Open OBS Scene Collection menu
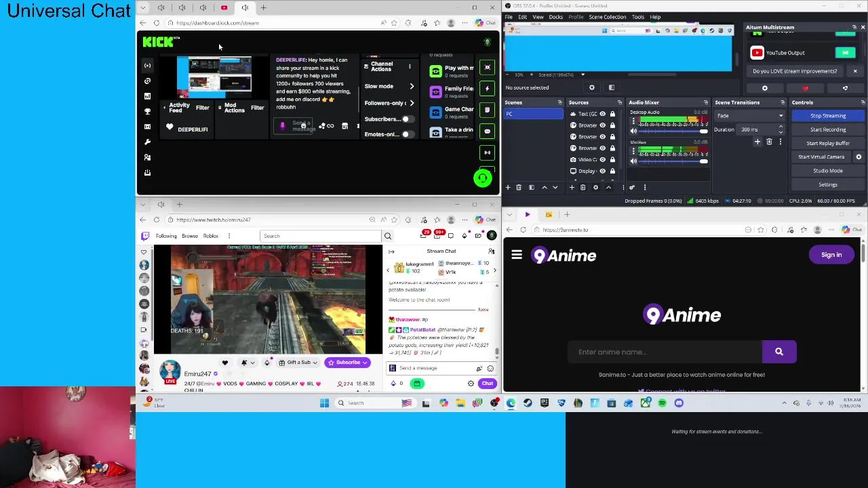Image resolution: width=868 pixels, height=488 pixels. 608,17
